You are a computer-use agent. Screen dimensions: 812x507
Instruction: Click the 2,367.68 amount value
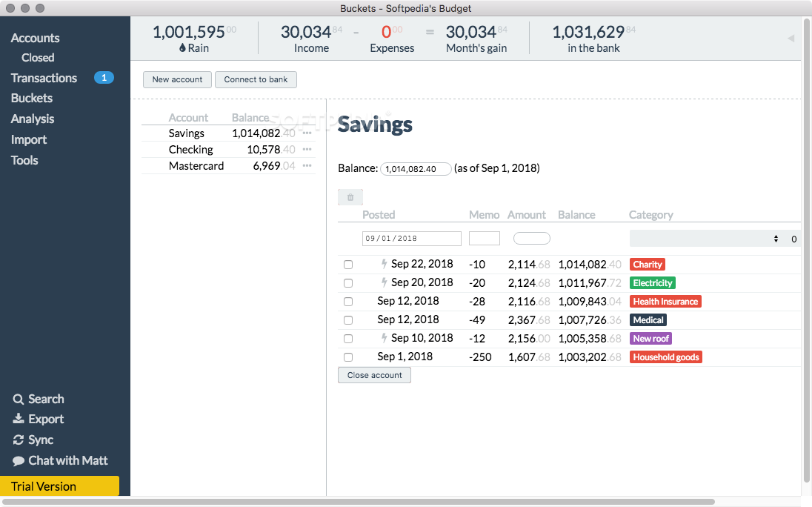click(x=529, y=320)
